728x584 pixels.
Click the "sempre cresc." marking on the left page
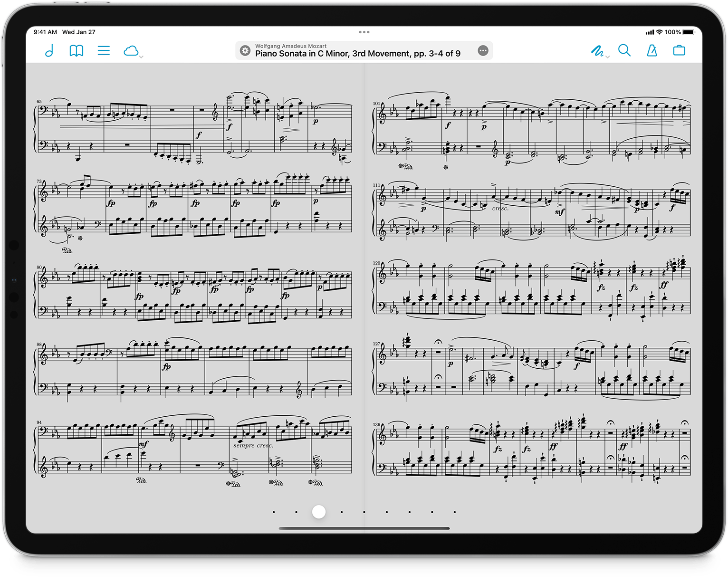click(253, 445)
